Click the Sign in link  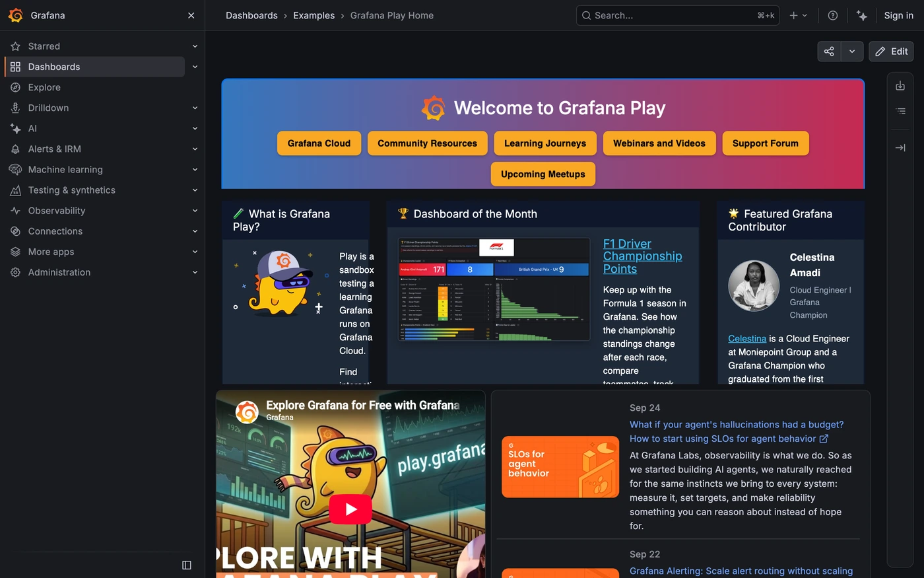(899, 15)
